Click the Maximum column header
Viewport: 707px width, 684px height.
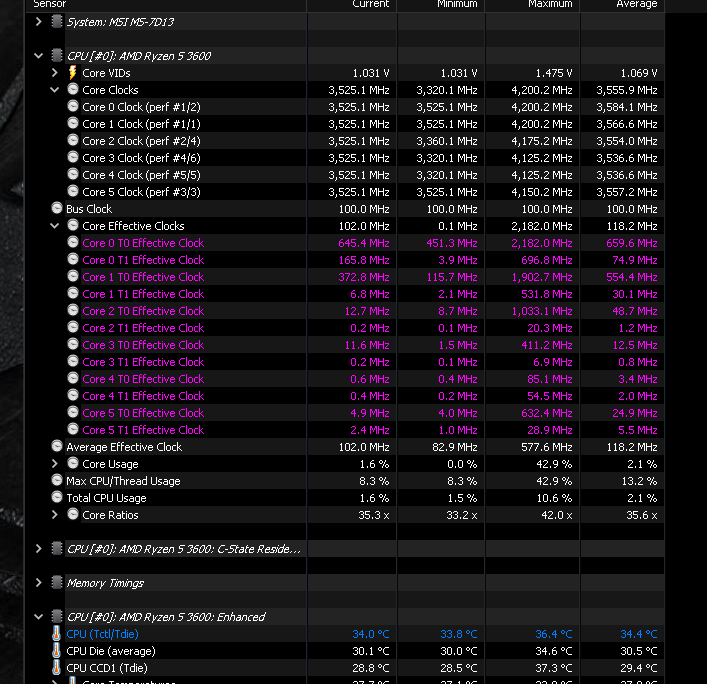coord(550,4)
